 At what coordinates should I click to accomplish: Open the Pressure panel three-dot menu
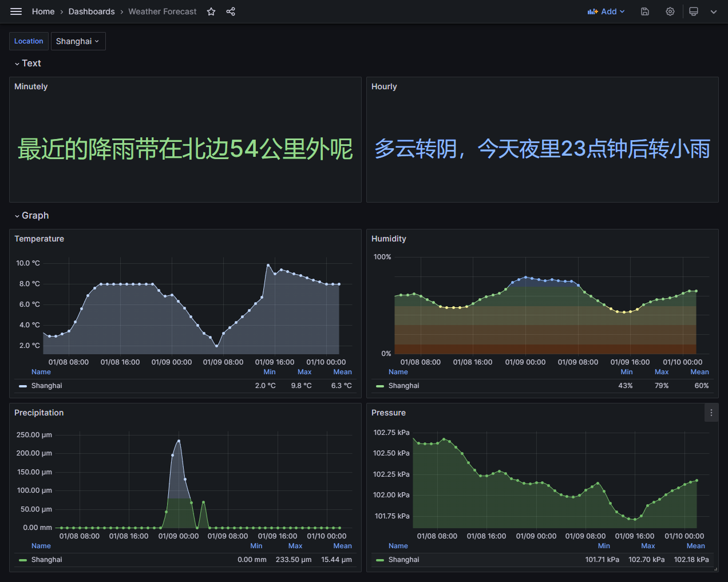[711, 413]
